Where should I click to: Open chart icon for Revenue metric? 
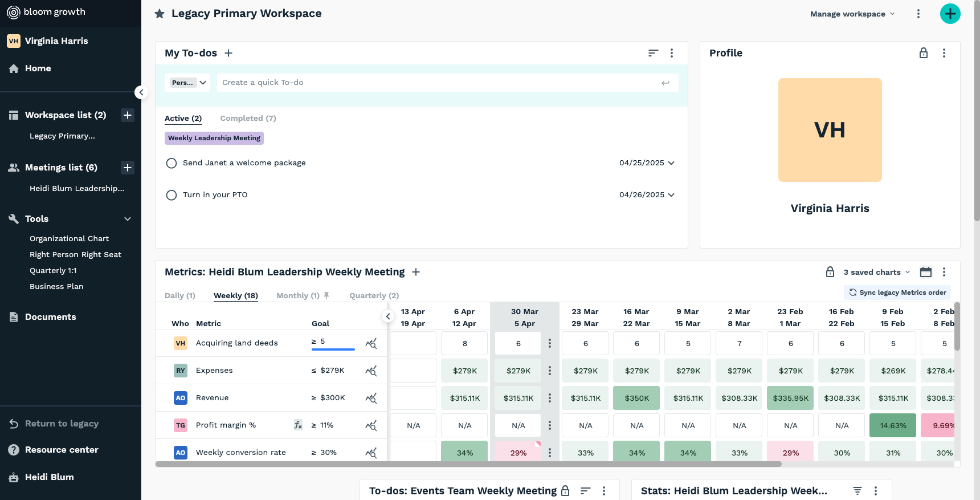click(371, 398)
